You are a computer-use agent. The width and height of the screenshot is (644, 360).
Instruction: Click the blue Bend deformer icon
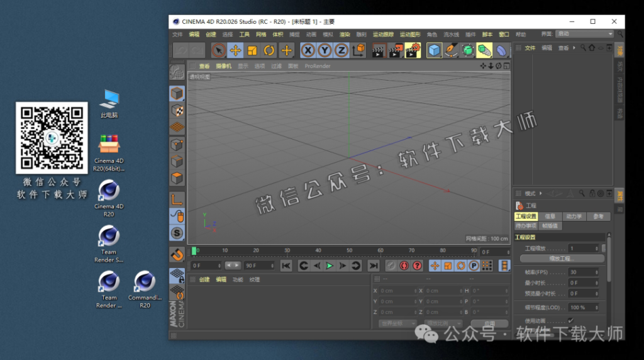point(501,50)
